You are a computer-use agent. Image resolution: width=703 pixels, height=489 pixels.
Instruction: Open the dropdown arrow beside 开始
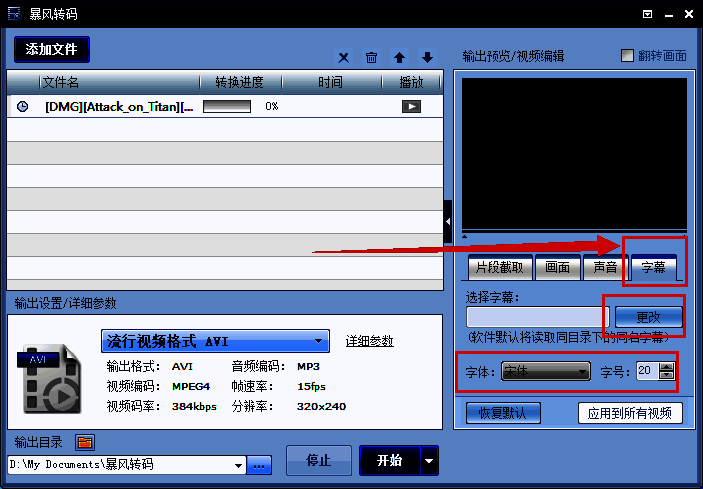(429, 461)
